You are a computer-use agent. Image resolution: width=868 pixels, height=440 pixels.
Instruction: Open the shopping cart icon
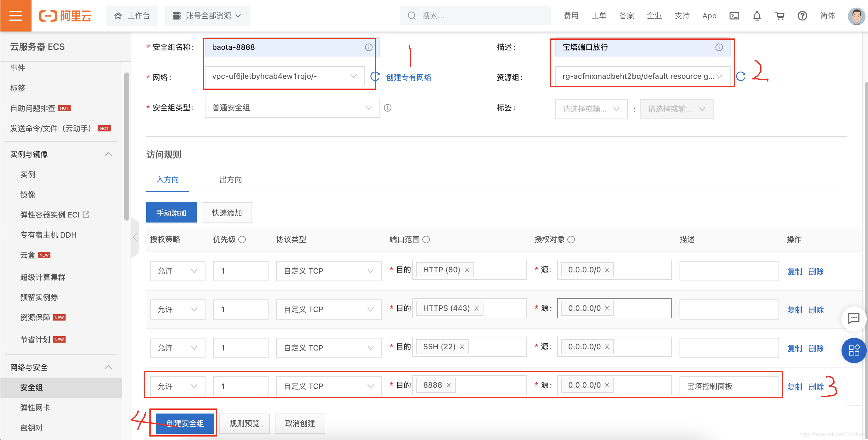(779, 16)
